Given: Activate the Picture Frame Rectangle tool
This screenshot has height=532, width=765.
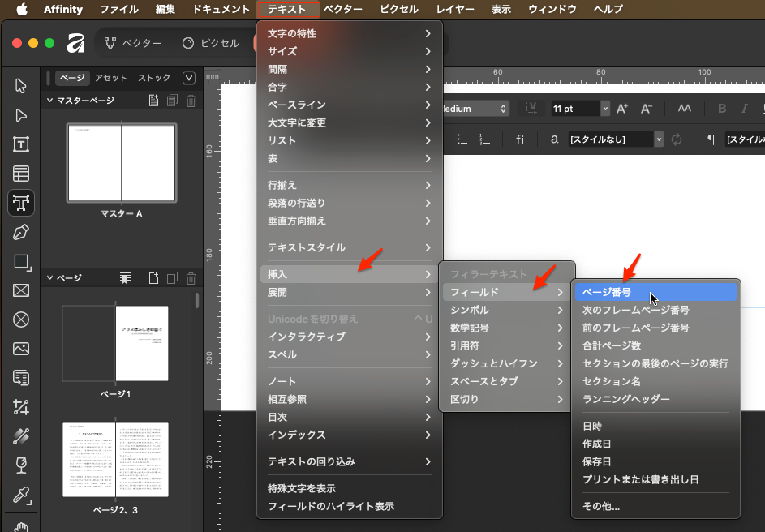Looking at the screenshot, I should pos(21,290).
